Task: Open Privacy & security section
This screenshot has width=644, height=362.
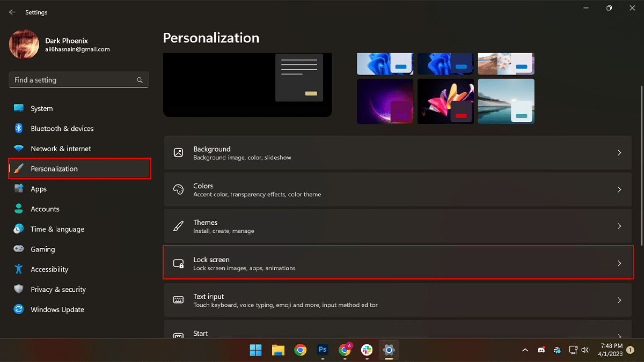Action: click(58, 290)
